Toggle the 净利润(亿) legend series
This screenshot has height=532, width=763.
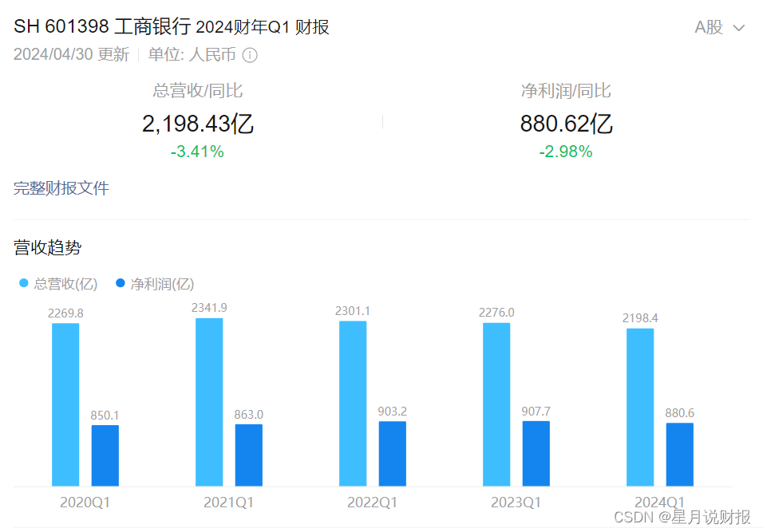155,283
